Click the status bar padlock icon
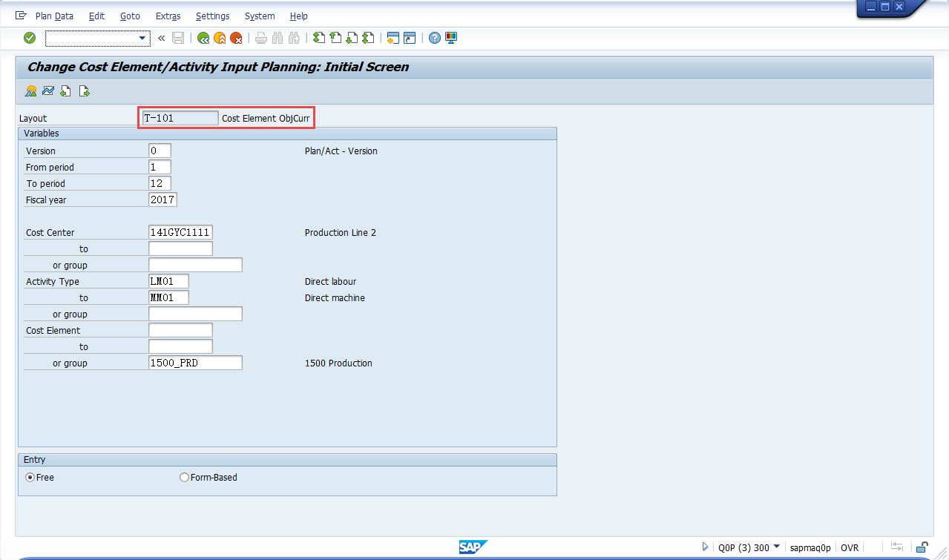The height and width of the screenshot is (560, 949). 922,547
